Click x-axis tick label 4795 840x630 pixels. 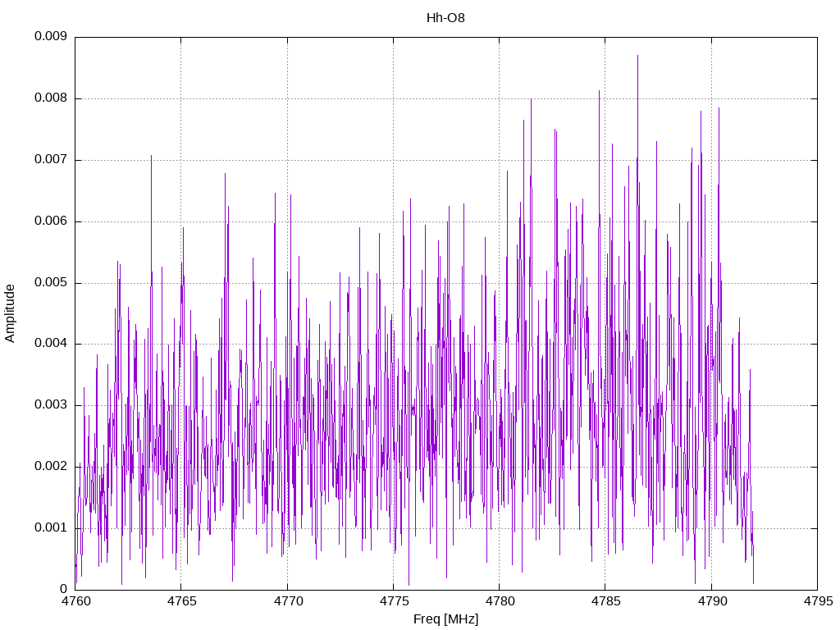(818, 601)
